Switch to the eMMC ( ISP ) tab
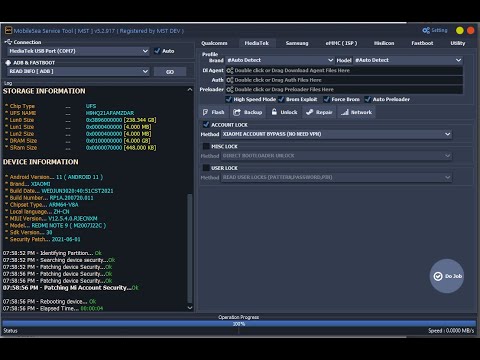The image size is (480, 360). point(341,43)
